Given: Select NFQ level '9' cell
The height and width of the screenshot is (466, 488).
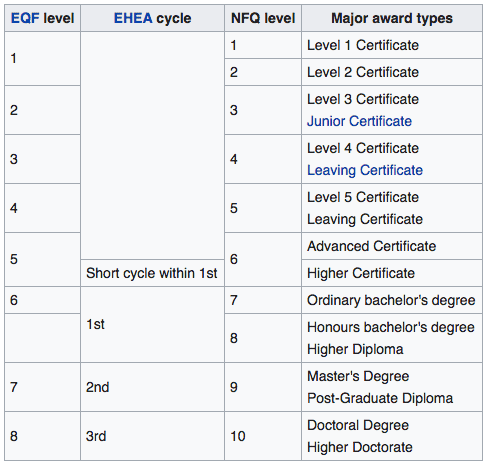Looking at the screenshot, I should pos(263,387).
